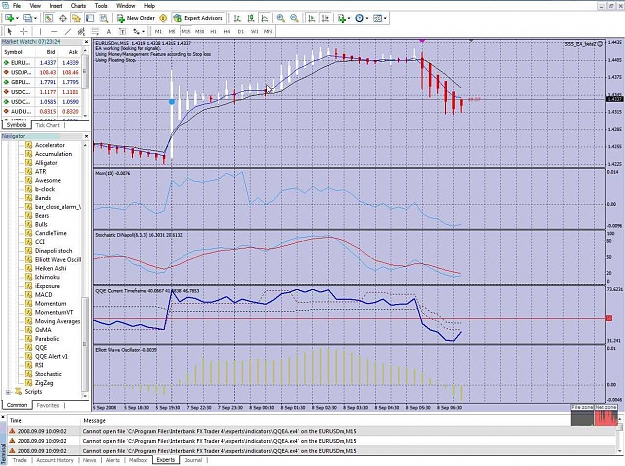Screen dimensions: 625x466
Task: Click the New Order button
Action: [136, 18]
